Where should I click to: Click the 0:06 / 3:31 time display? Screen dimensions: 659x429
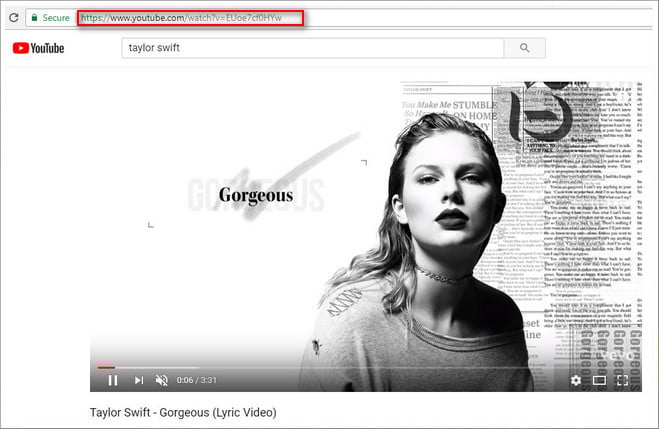(x=196, y=380)
